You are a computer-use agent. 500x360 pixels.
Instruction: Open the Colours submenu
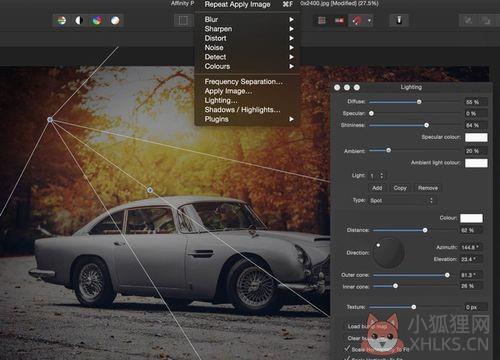tap(247, 66)
